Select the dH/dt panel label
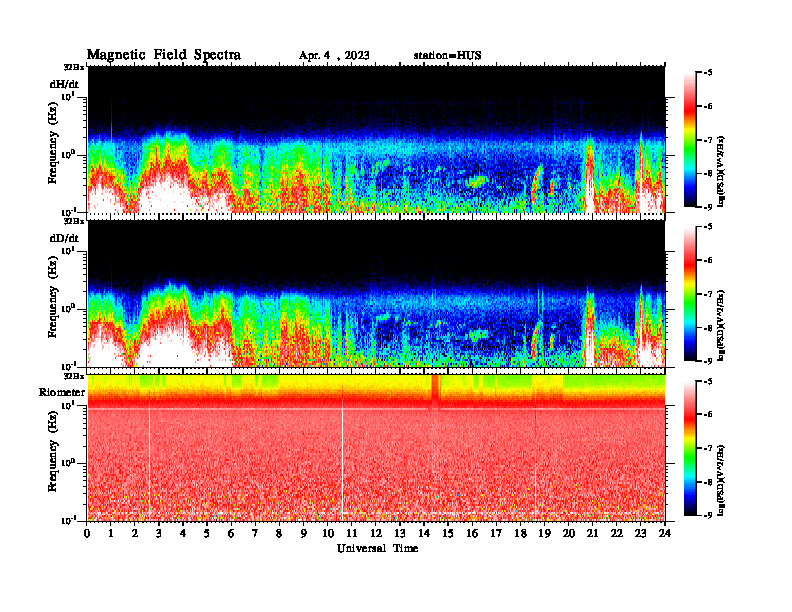The image size is (792, 612). [x=64, y=84]
